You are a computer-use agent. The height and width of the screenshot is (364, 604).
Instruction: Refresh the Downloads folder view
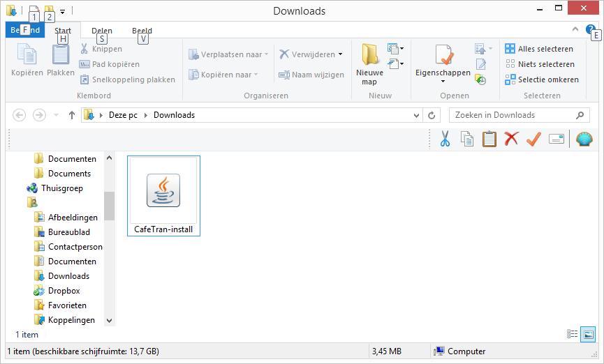coord(432,115)
